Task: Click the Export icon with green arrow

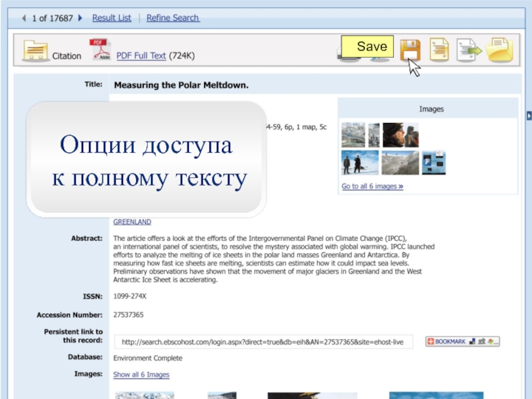Action: click(469, 51)
